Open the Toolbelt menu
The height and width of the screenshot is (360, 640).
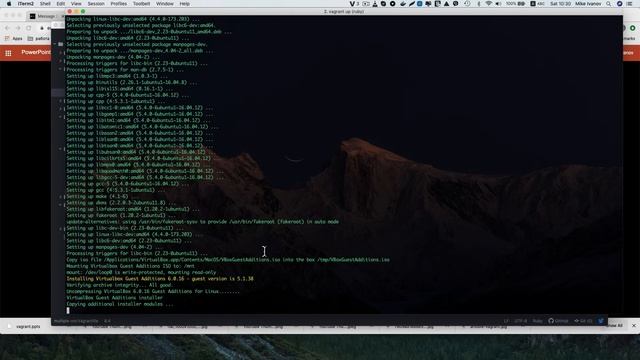(x=142, y=4)
